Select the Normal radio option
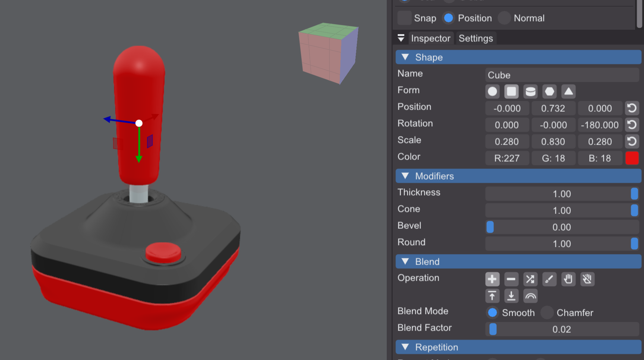Viewport: 644px width, 360px height. [x=504, y=18]
